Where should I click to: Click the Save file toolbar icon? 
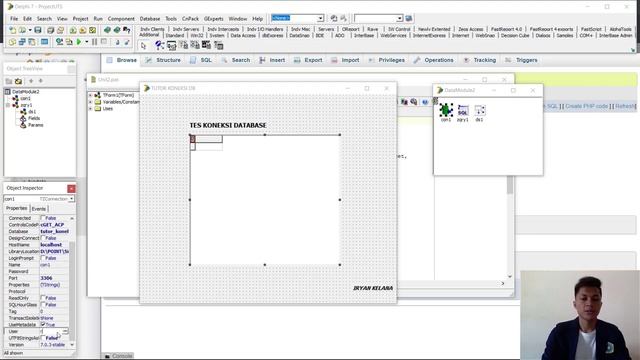(x=38, y=30)
